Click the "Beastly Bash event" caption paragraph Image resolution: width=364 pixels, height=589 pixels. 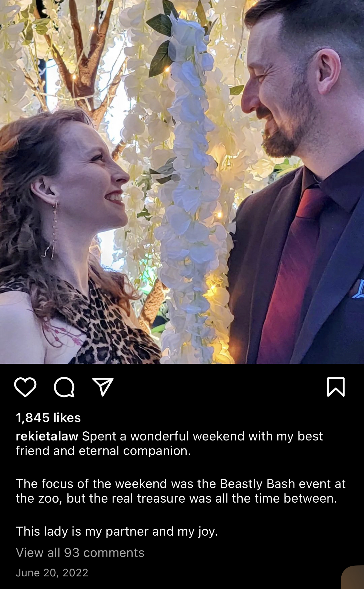point(181,491)
